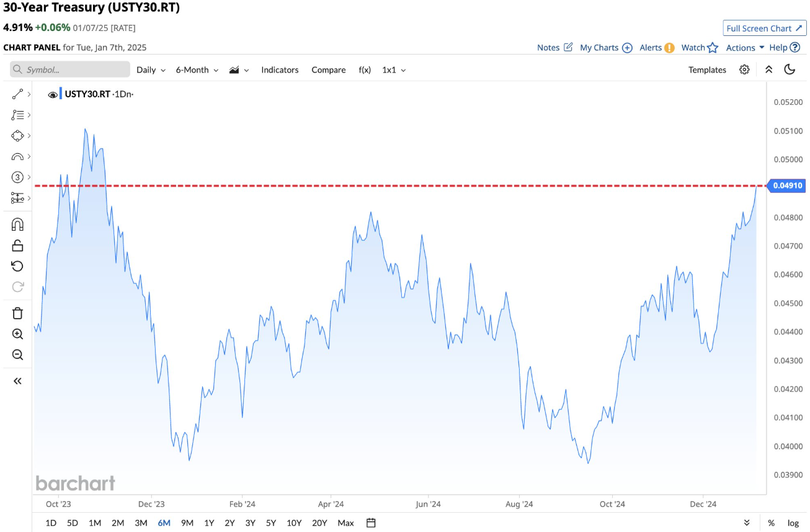The height and width of the screenshot is (532, 810).
Task: Select the 5D time range
Action: point(73,523)
